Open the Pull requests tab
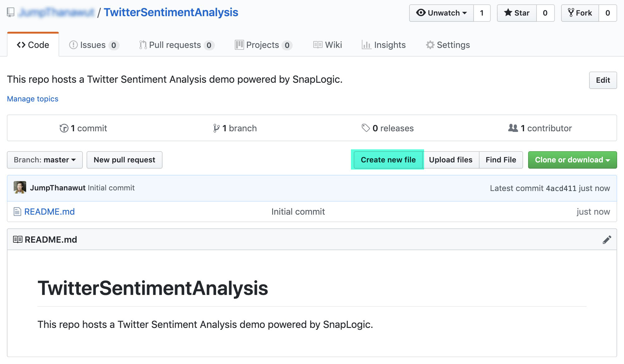This screenshot has width=624, height=364. (x=177, y=45)
